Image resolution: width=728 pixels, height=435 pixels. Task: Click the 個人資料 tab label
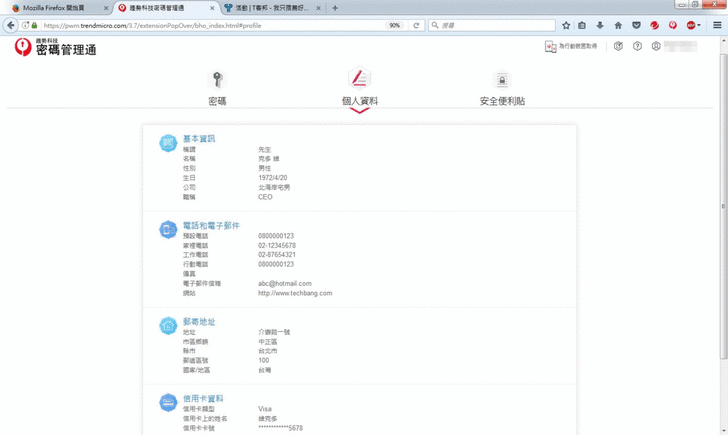[360, 101]
